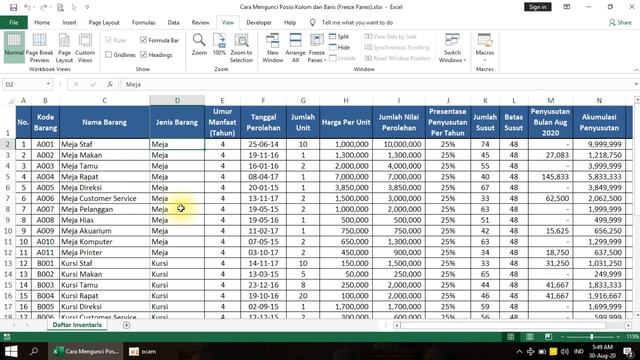Screen dimensions: 640x360
Task: Select cell with Kursi Staf
Action: 104,263
